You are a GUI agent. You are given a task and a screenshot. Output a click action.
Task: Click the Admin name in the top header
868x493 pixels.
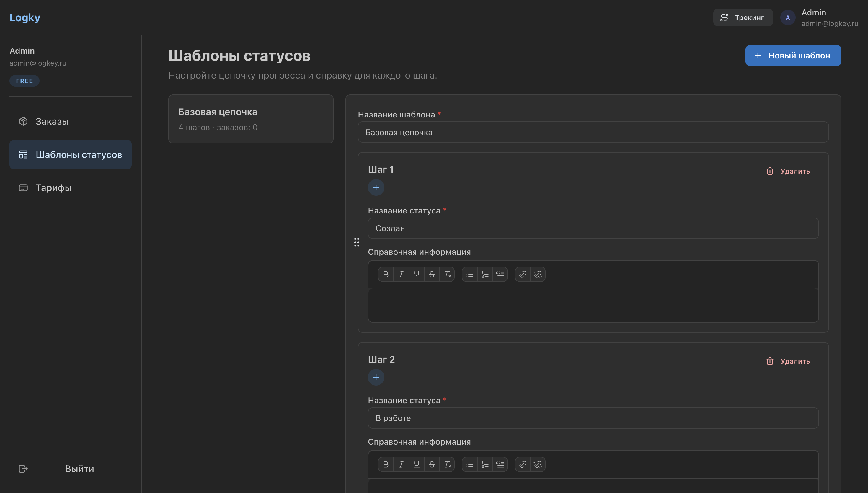(813, 12)
